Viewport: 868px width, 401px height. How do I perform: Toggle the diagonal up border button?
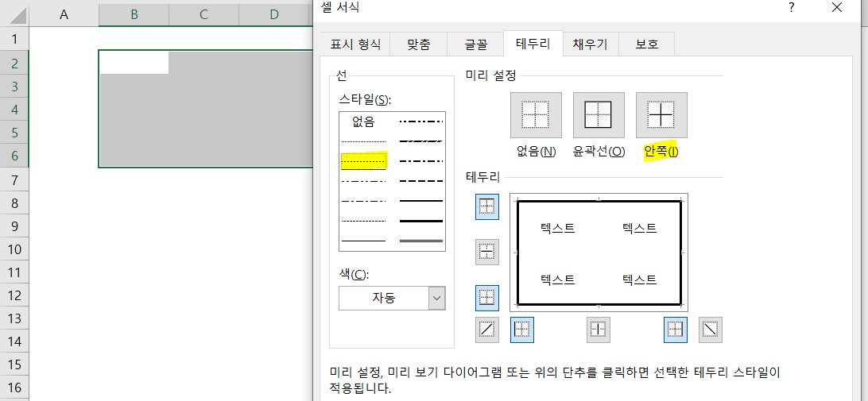click(x=487, y=330)
